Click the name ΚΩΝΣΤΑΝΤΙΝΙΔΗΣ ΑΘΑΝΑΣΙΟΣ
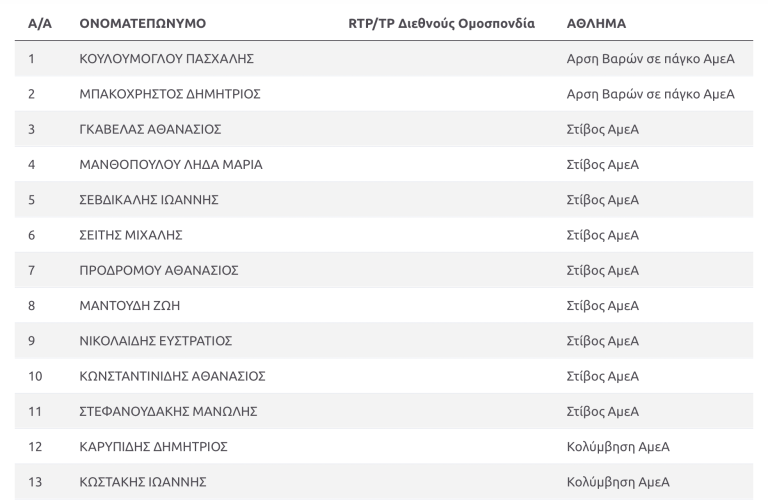 point(172,376)
